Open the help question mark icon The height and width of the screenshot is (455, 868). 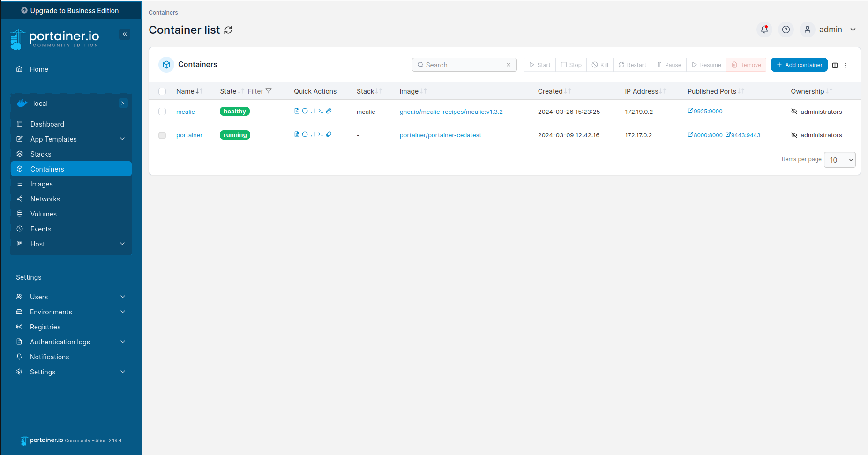pos(786,30)
